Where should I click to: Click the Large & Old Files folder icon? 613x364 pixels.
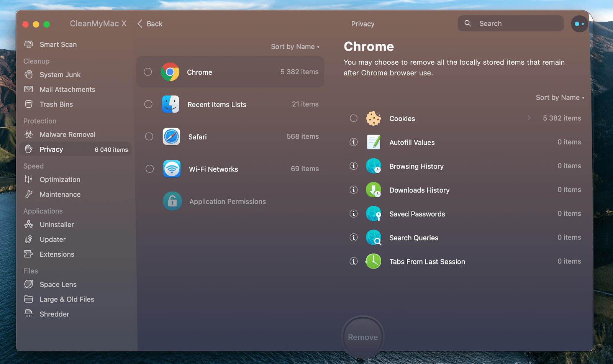point(29,299)
